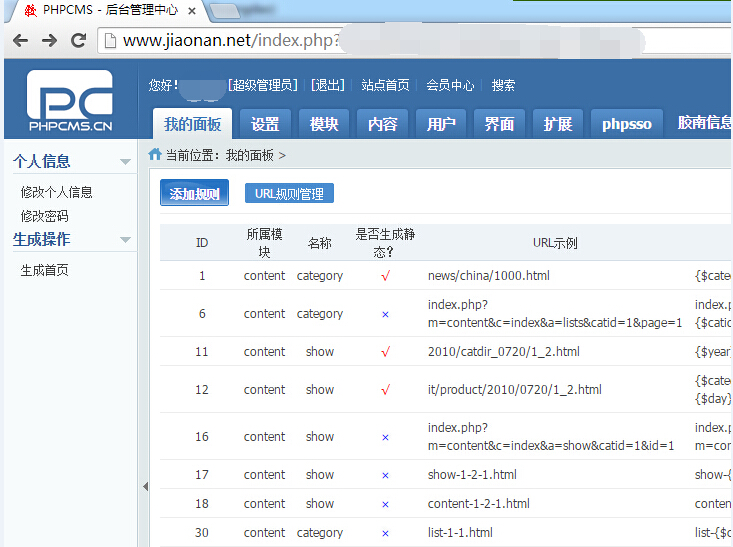Select the 2010/catdir_0720/1_2.html URL example
This screenshot has width=733, height=547.
pyautogui.click(x=503, y=352)
